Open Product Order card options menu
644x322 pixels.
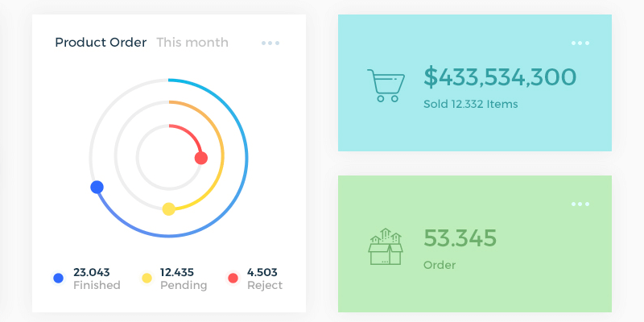[270, 43]
